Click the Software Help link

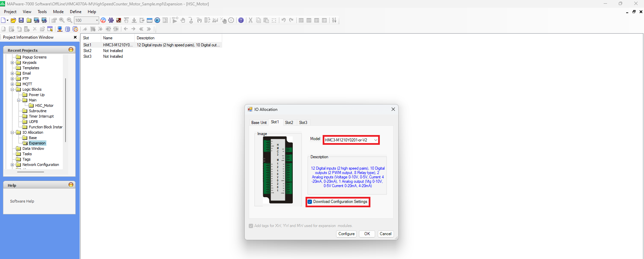(x=22, y=201)
